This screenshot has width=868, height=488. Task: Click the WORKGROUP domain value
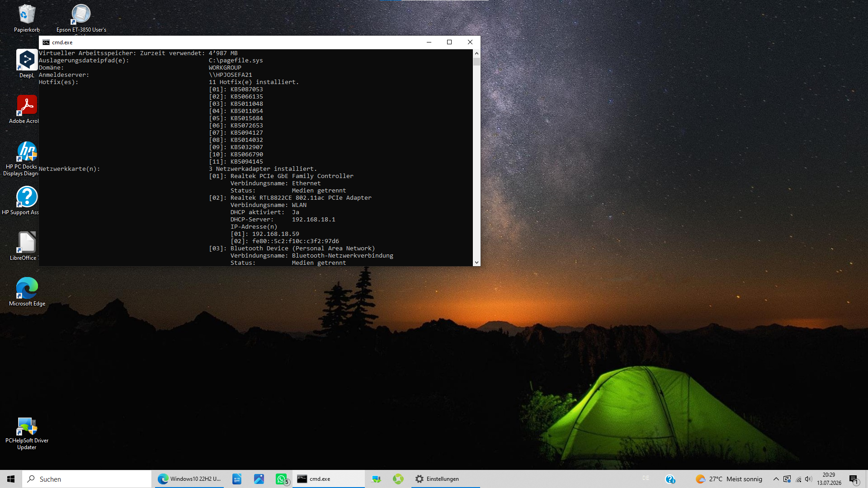[225, 68]
